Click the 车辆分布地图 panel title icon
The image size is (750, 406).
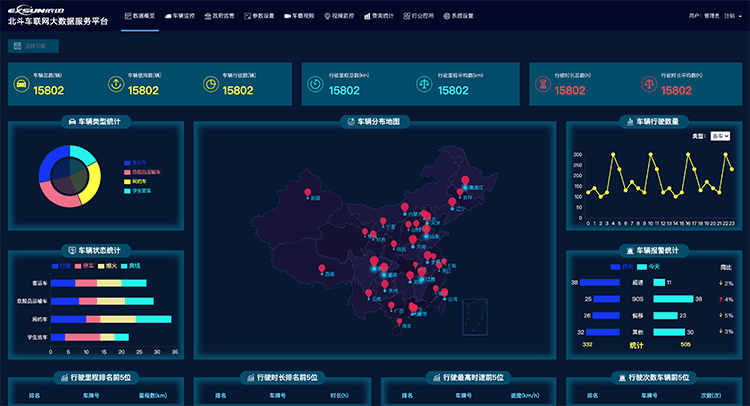[351, 122]
